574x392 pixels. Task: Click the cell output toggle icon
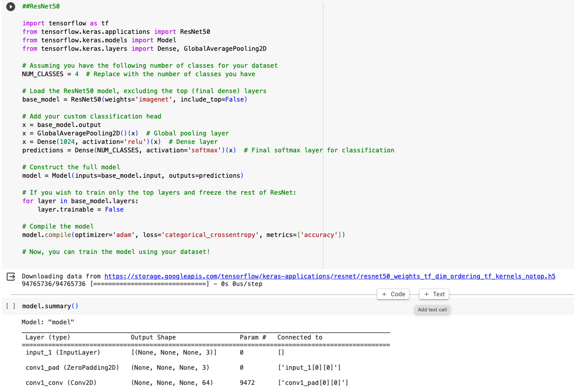(x=11, y=277)
